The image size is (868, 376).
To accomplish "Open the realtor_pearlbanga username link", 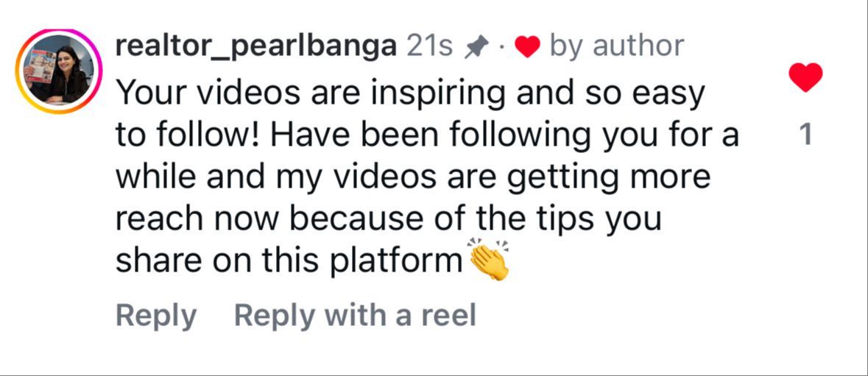I will coord(257,46).
